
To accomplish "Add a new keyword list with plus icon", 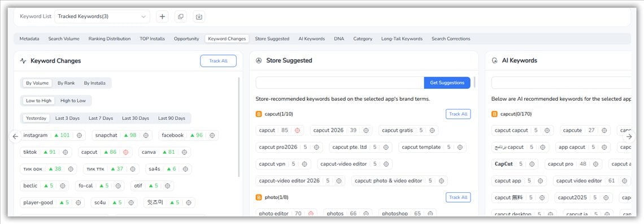I will click(163, 16).
